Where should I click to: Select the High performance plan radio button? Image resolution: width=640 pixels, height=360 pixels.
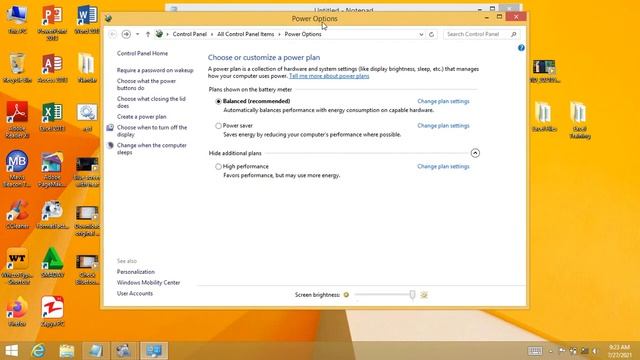pyautogui.click(x=218, y=167)
